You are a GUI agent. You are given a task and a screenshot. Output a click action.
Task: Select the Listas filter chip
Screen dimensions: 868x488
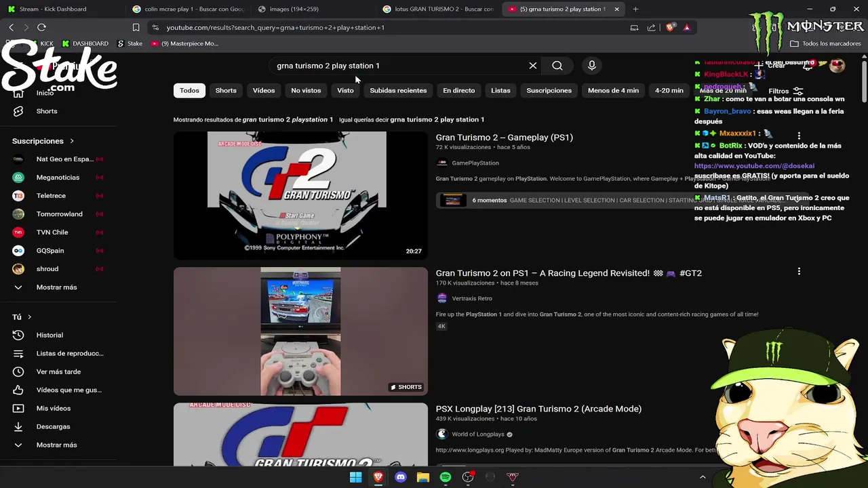(500, 90)
